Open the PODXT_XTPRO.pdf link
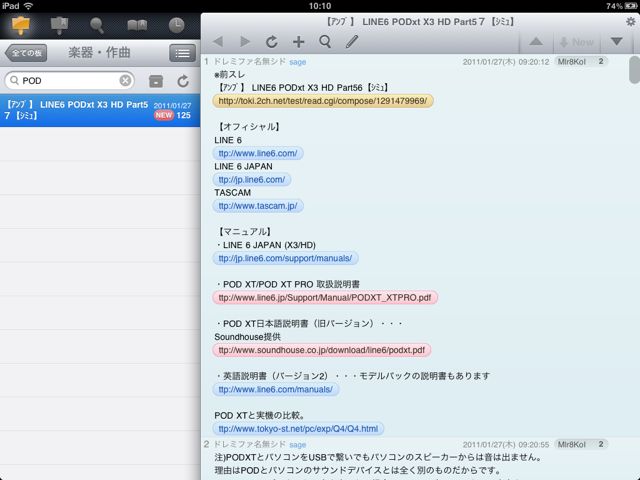The width and height of the screenshot is (640, 480). pyautogui.click(x=325, y=298)
